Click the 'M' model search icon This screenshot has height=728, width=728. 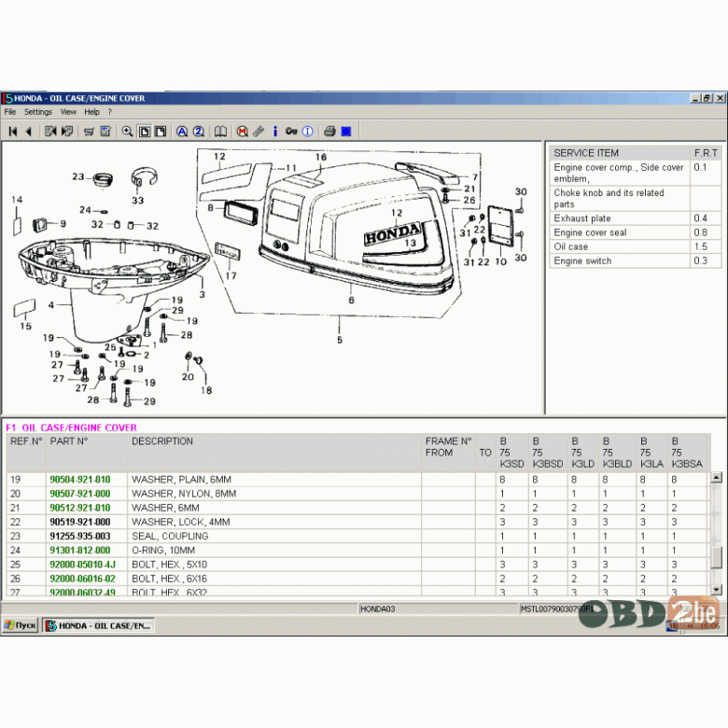click(243, 132)
